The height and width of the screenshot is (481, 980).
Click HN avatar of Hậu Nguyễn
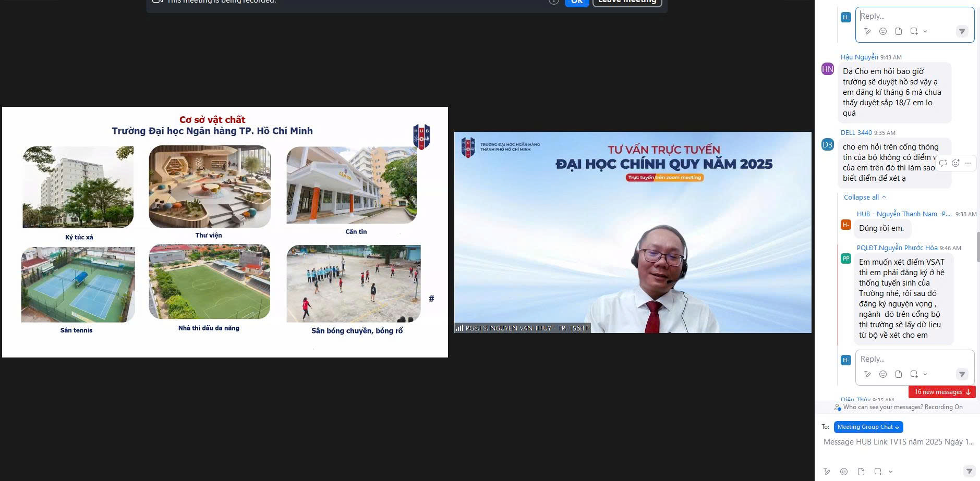(828, 69)
